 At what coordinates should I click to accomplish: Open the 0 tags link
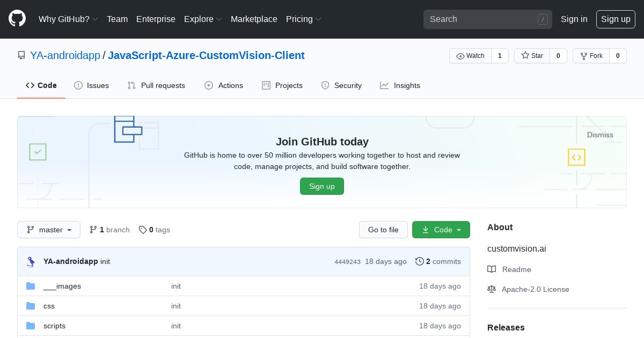pyautogui.click(x=154, y=230)
